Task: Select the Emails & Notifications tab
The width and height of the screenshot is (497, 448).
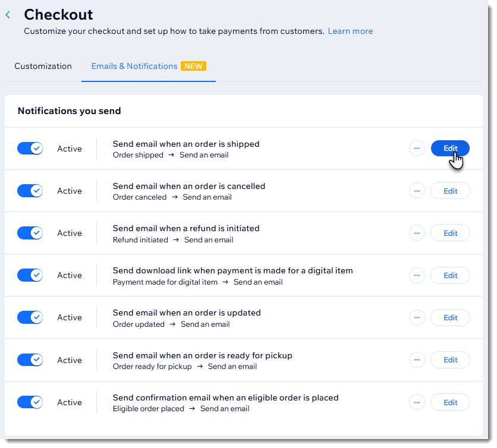Action: [134, 66]
